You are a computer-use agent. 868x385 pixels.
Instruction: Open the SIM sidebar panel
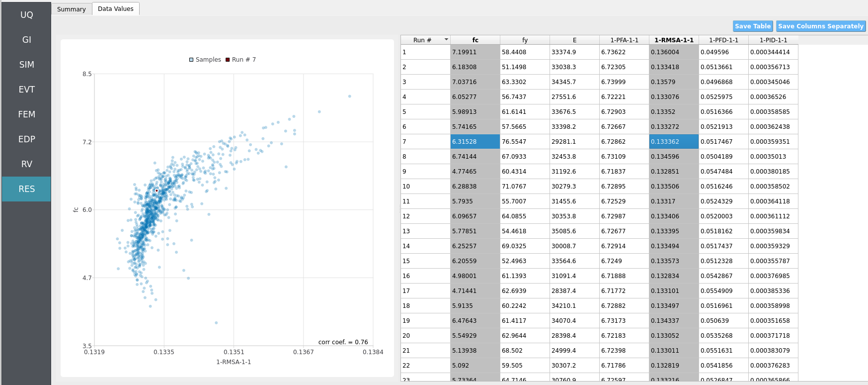[x=26, y=65]
